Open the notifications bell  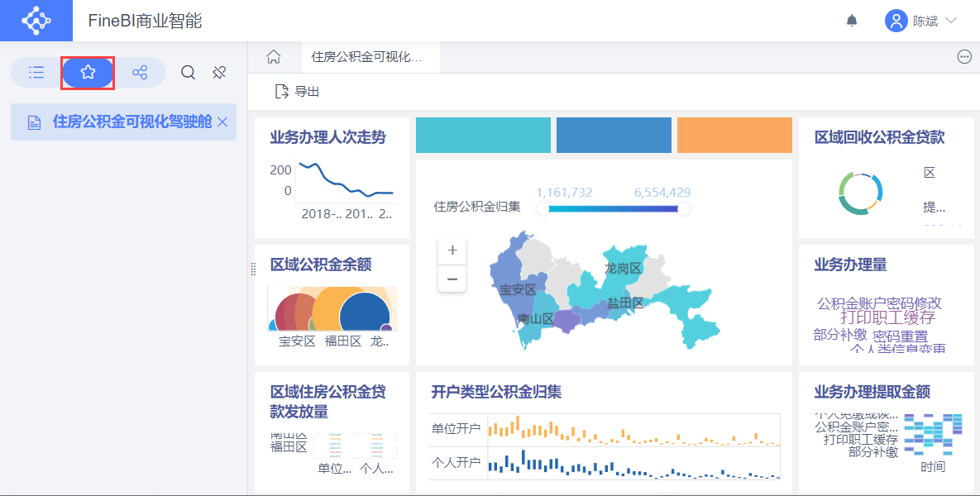coord(851,21)
